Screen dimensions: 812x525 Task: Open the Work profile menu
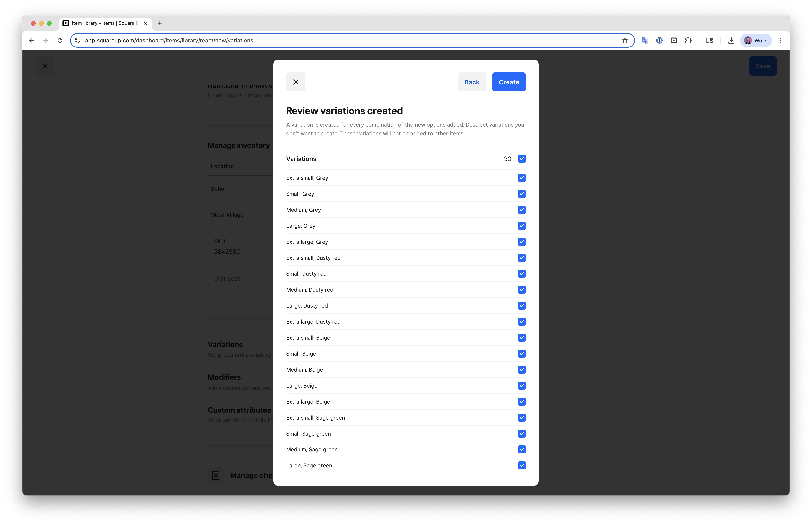click(756, 40)
